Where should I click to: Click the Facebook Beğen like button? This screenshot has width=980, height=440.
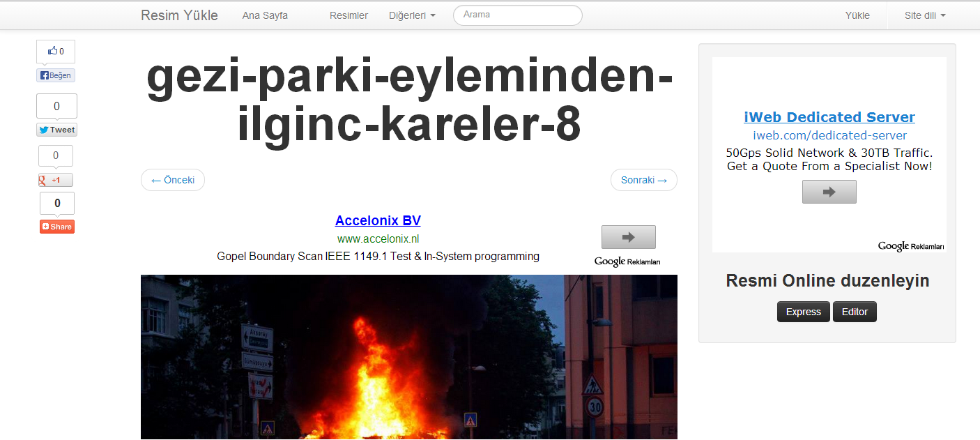pos(56,75)
